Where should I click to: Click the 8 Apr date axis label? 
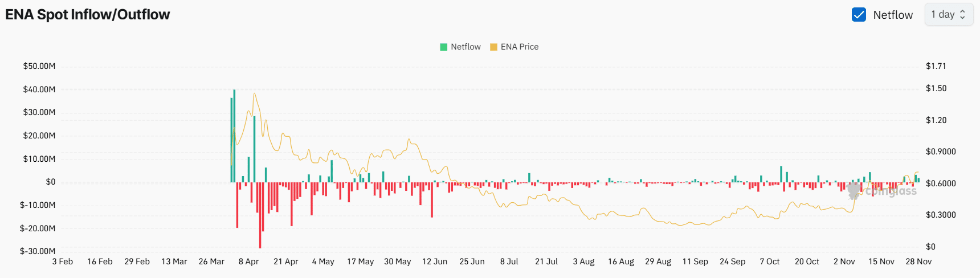(x=248, y=261)
